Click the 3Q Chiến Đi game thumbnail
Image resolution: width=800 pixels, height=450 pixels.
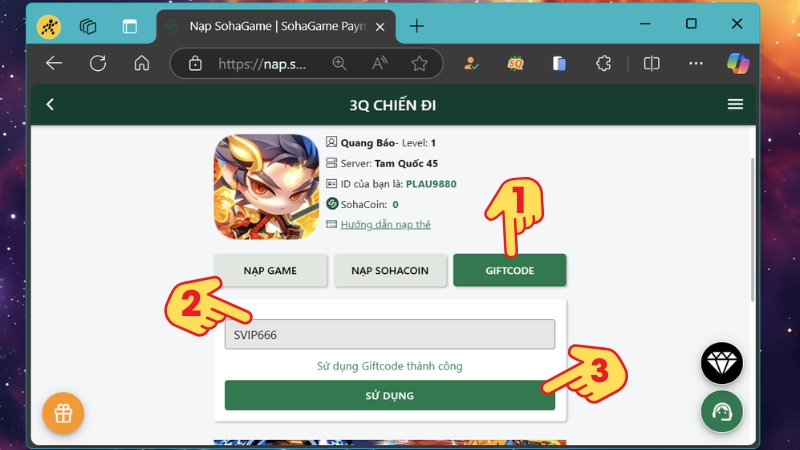(x=266, y=187)
